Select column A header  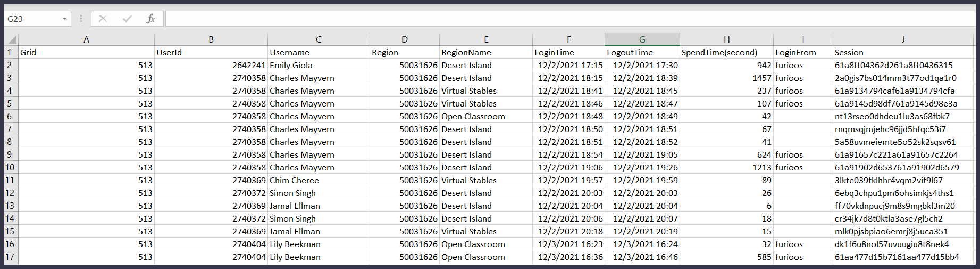click(x=86, y=39)
